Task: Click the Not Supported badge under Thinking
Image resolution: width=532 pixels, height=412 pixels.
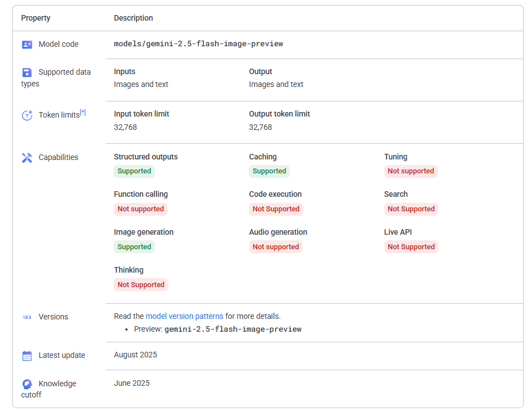Action: tap(141, 285)
